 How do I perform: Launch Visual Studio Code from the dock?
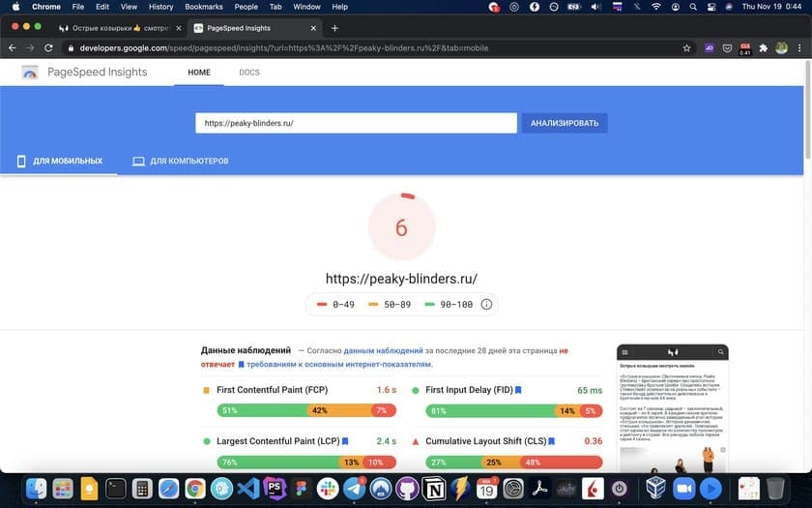point(248,489)
